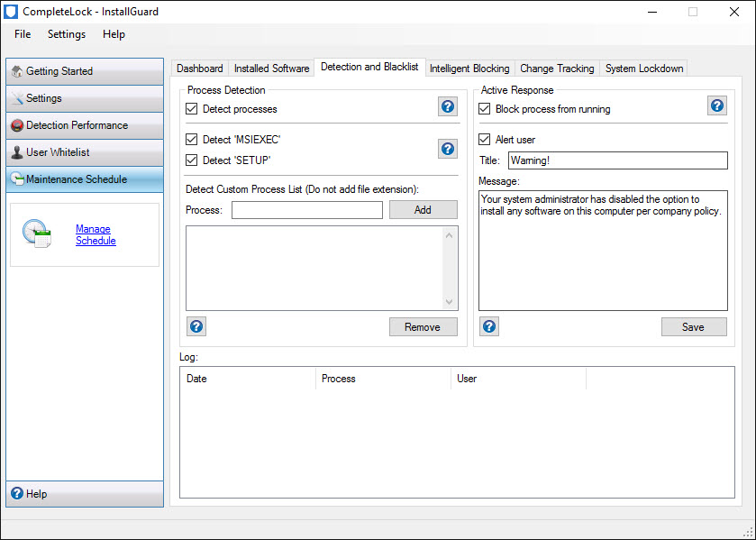Image resolution: width=756 pixels, height=540 pixels.
Task: Sort log by User column header
Action: tap(519, 379)
